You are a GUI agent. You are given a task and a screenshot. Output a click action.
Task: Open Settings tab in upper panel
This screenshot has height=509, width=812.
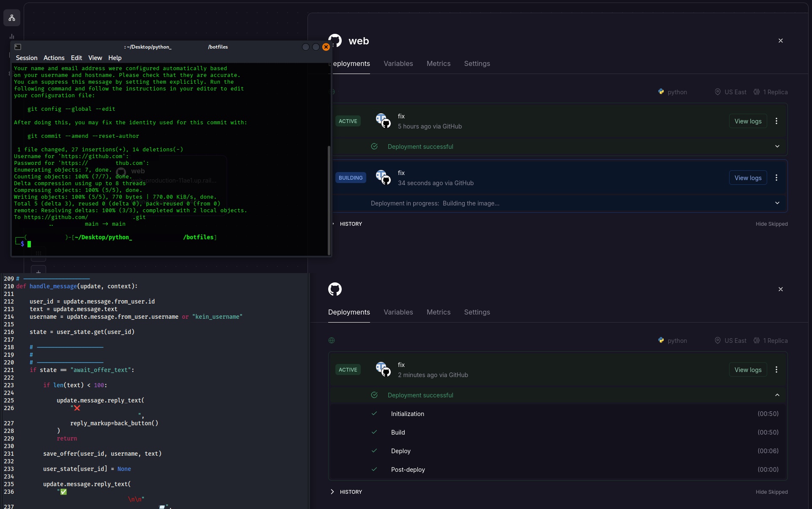[x=477, y=63]
